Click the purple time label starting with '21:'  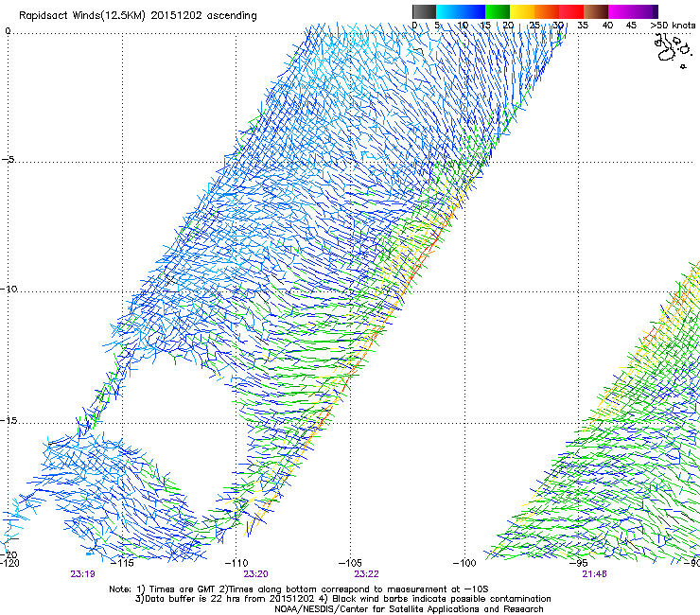[x=594, y=574]
